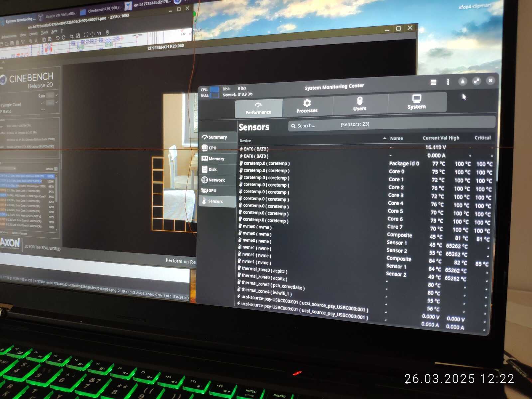Click the RAM usage bar in the header

[214, 95]
